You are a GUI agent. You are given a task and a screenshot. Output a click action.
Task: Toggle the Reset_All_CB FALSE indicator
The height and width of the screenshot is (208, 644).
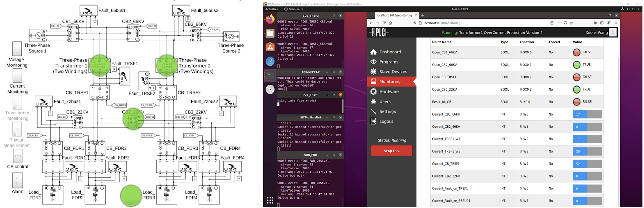point(576,102)
